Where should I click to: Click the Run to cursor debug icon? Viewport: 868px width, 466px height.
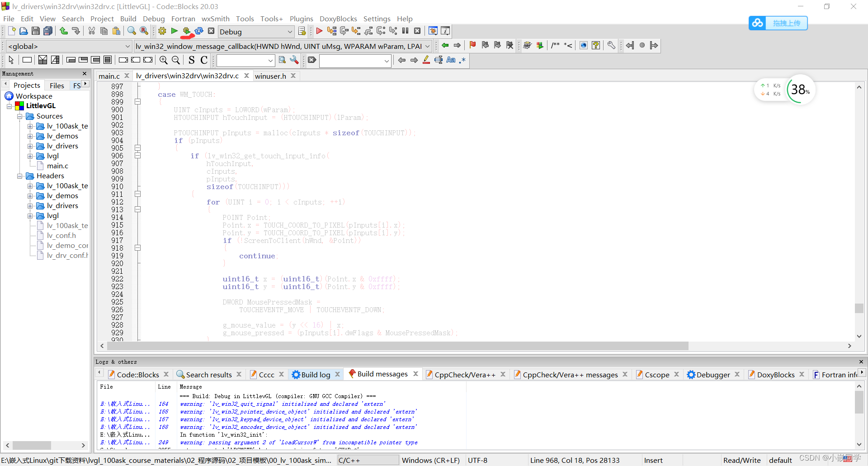(332, 31)
